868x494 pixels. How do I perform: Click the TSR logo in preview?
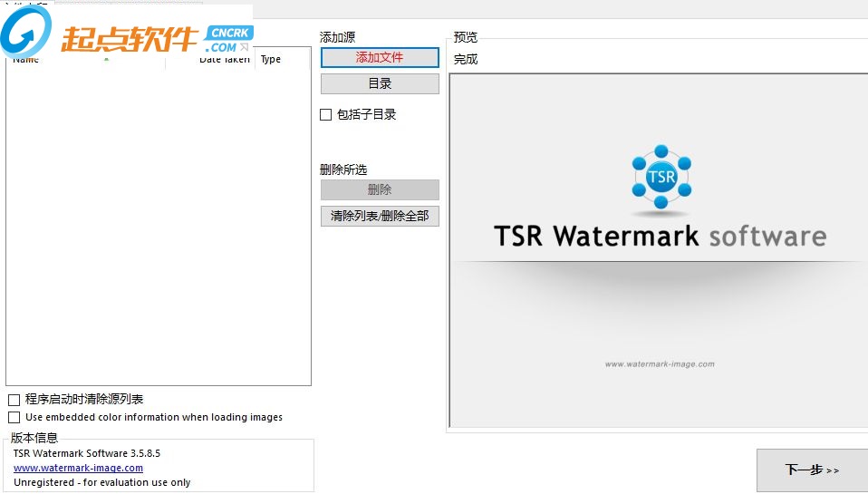click(661, 178)
